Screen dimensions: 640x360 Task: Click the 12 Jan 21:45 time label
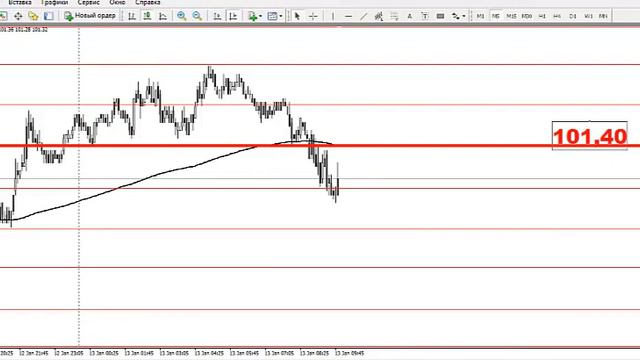(34, 353)
